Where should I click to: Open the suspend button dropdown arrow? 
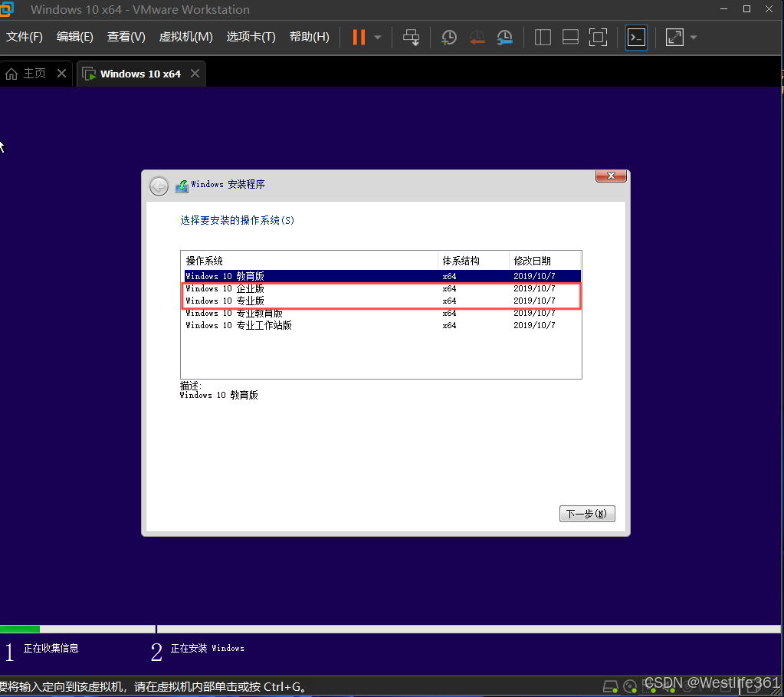[376, 37]
